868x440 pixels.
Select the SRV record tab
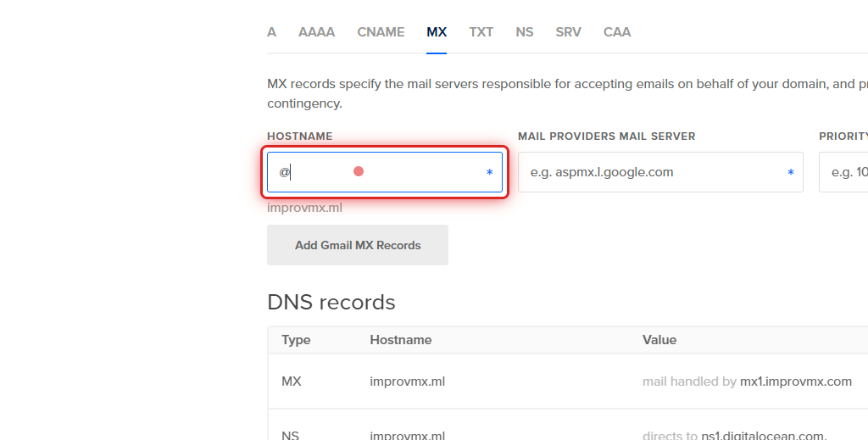569,32
